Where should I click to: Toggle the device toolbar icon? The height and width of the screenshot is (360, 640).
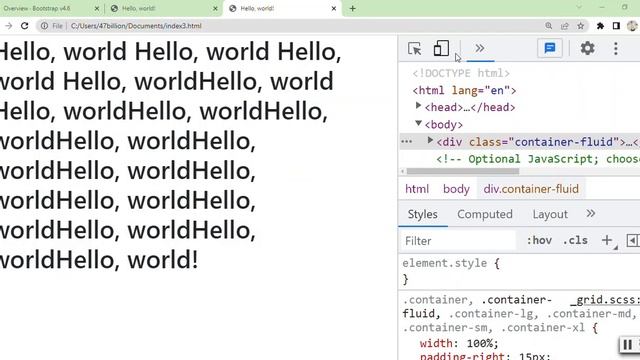441,48
